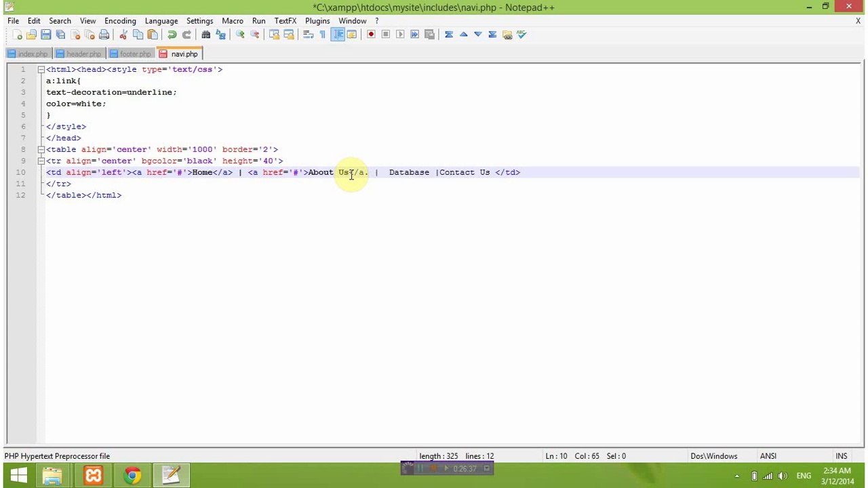Toggle synchronized vertical scrolling
Viewport: 868px width, 488px height.
click(x=274, y=35)
